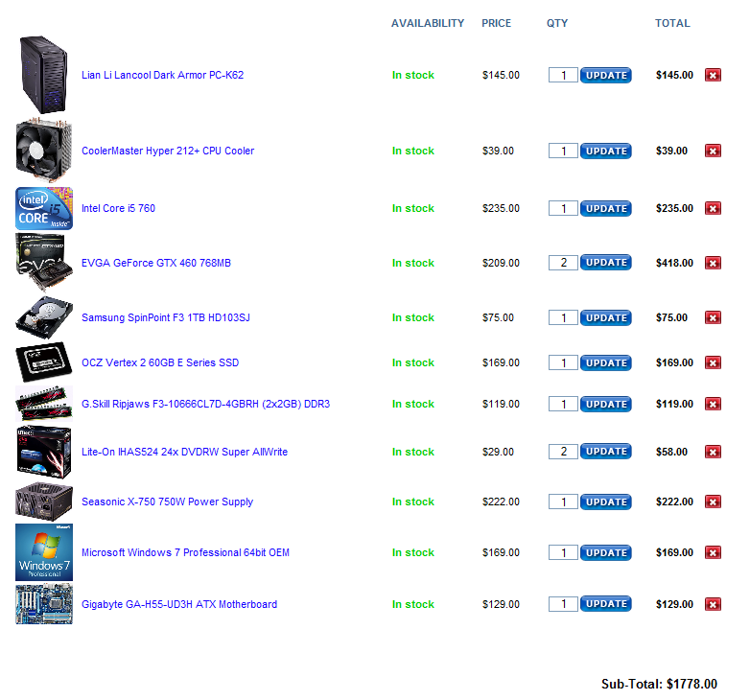Click the Intel Core i5 badge thumbnail
The image size is (750, 700).
[x=44, y=208]
